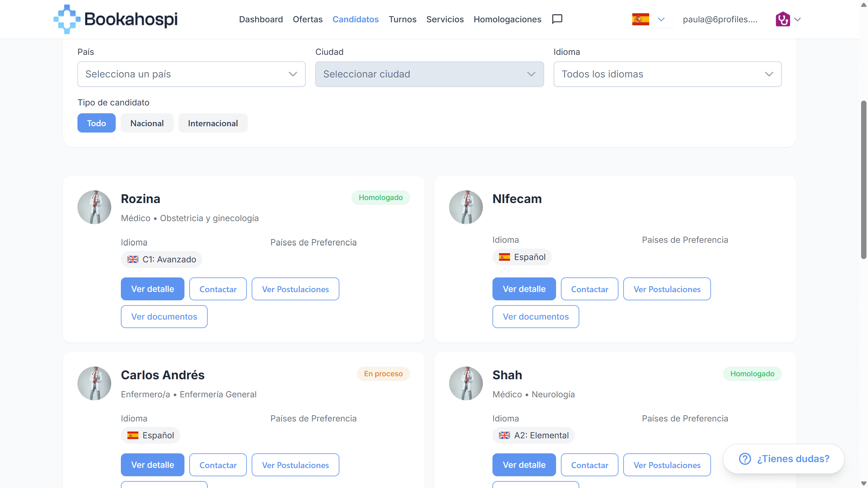Open the Ofertas menu item
This screenshot has height=488, width=868.
[308, 19]
